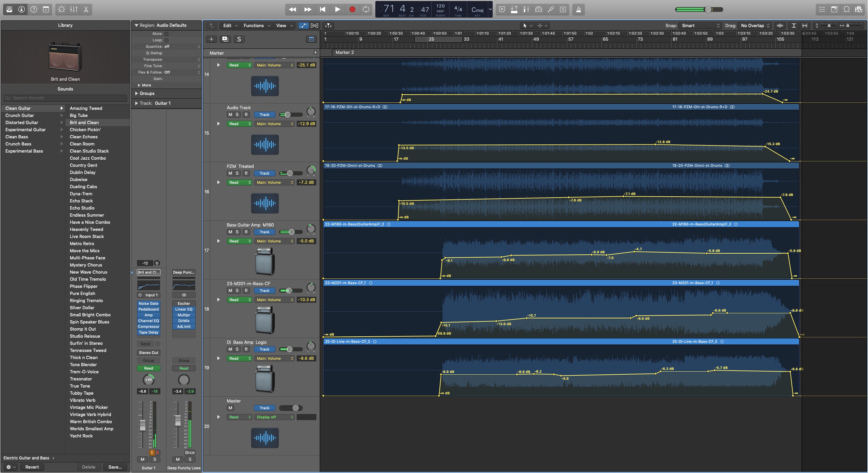This screenshot has width=868, height=473.
Task: Solo the Bass Guitar Amp M160 track
Action: coord(237,232)
